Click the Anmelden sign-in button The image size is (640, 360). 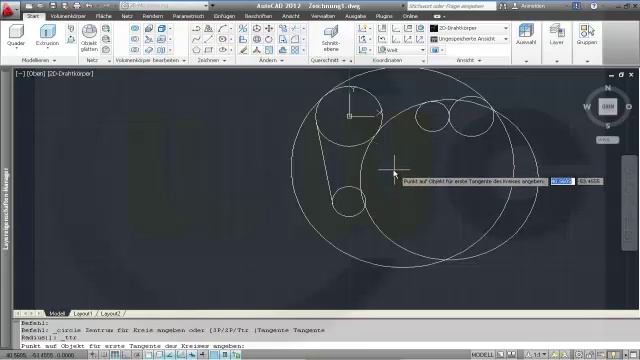click(x=529, y=6)
